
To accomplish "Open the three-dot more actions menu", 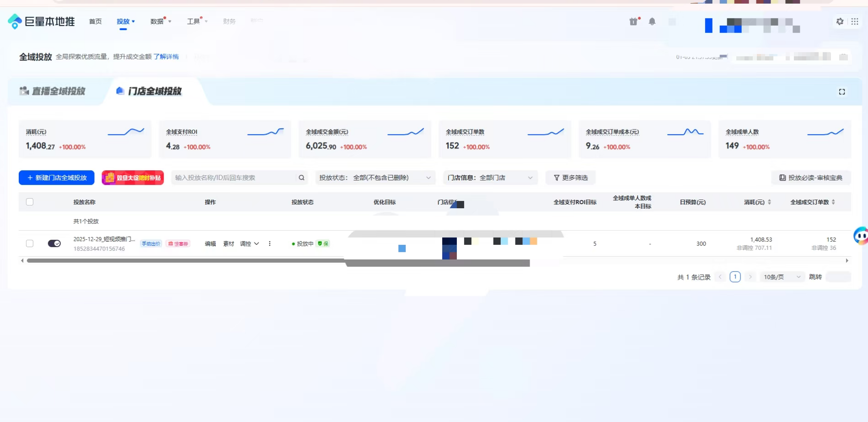I will point(270,243).
